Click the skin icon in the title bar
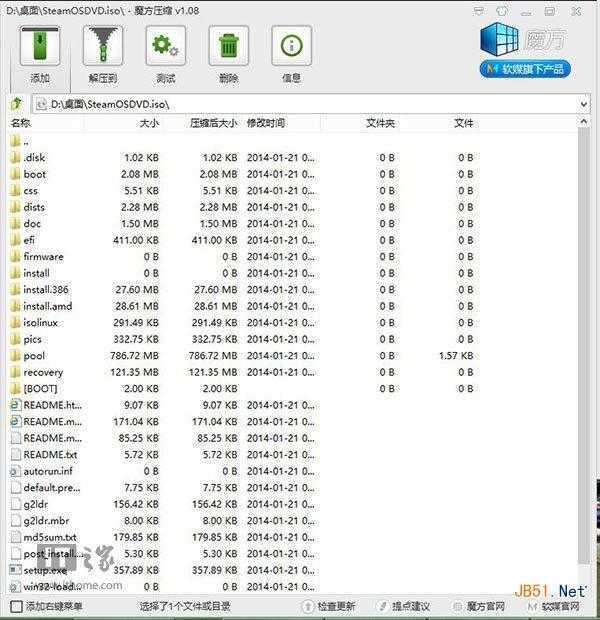Screen dimensions: 600x620 pos(502,11)
